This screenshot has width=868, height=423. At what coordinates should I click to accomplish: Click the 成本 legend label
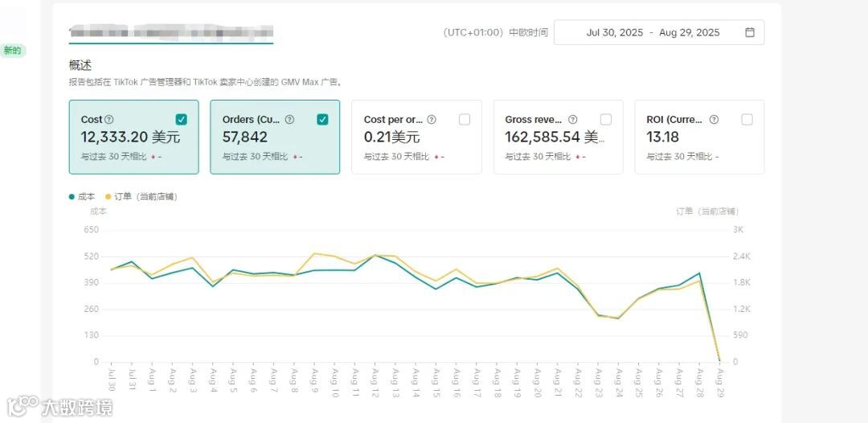click(x=86, y=196)
